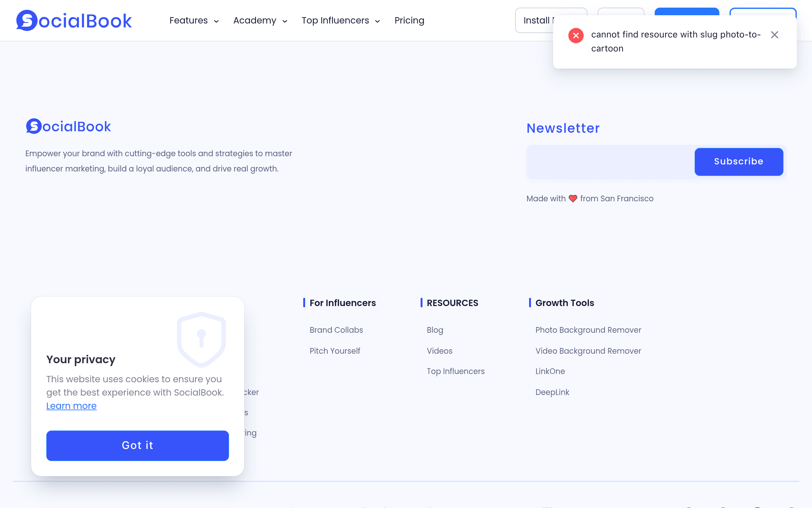Open the Pricing page

coord(409,21)
